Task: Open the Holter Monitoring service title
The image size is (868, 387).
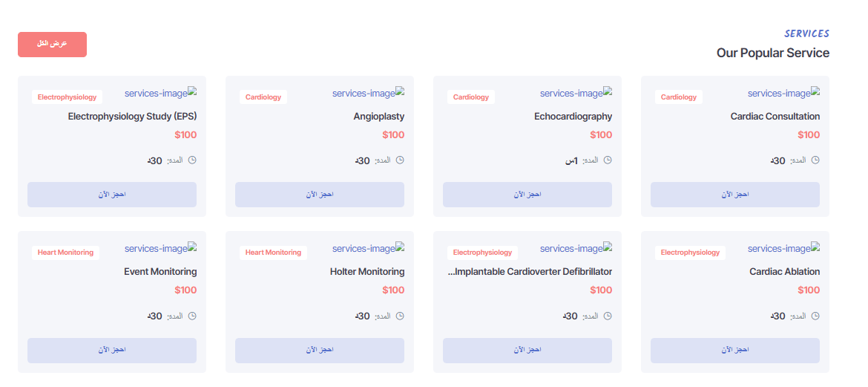Action: (x=367, y=272)
